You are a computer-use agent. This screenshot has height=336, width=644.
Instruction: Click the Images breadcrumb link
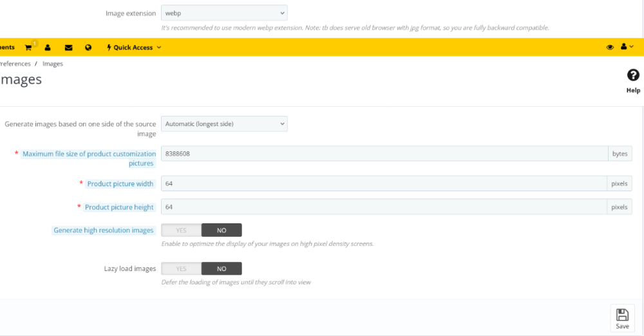point(53,64)
